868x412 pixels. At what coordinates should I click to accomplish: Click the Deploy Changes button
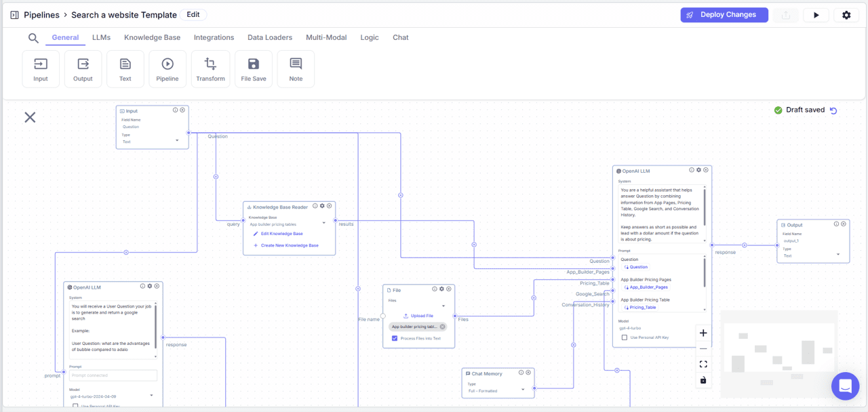pos(724,14)
